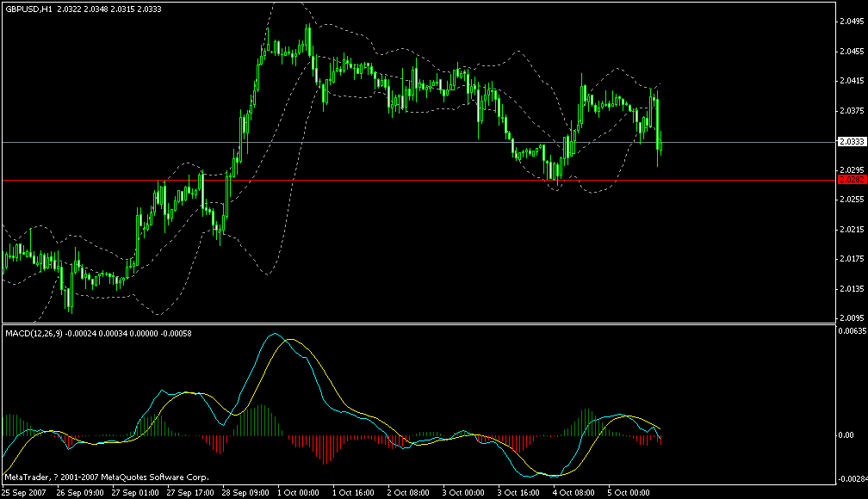The width and height of the screenshot is (868, 499).
Task: Select the 0.00 MACD zero level label
Action: pos(846,434)
